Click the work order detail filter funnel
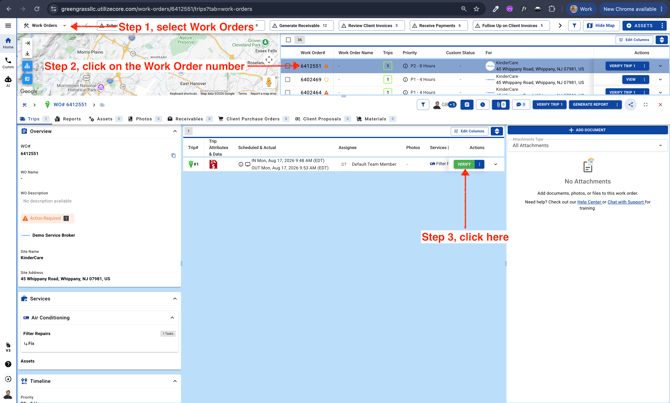670x403 pixels. point(423,105)
